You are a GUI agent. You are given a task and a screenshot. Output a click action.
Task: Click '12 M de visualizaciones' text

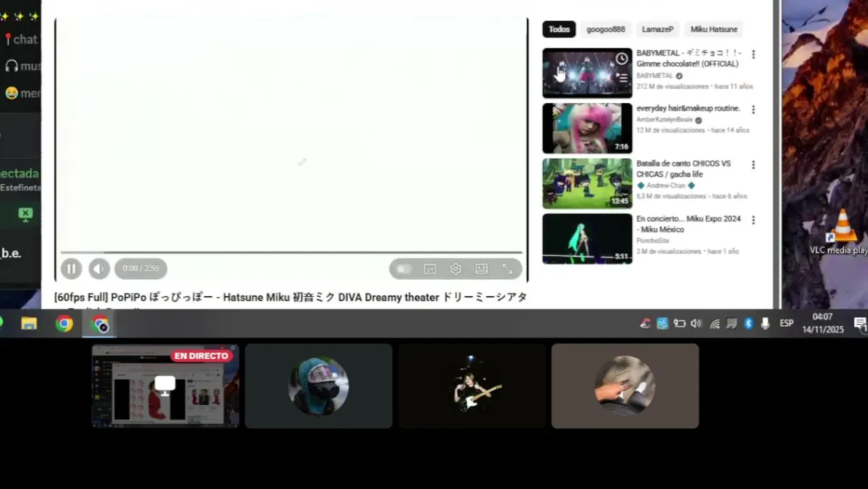pos(670,130)
